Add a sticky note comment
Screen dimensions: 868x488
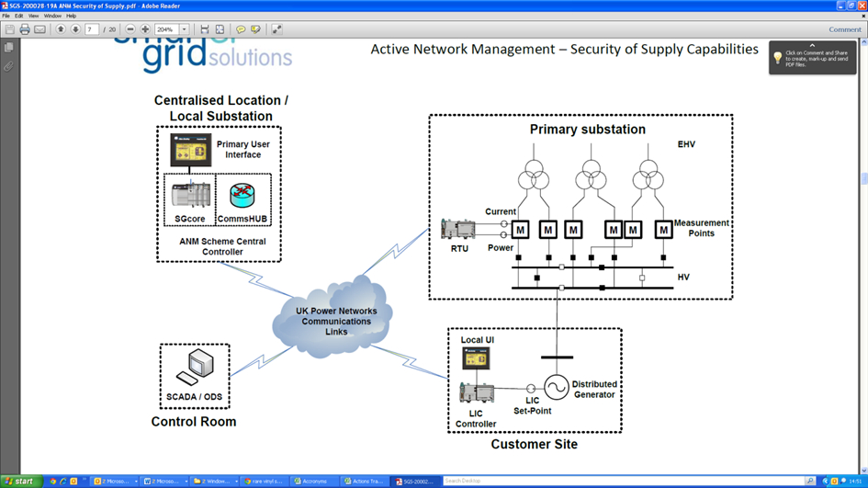241,29
